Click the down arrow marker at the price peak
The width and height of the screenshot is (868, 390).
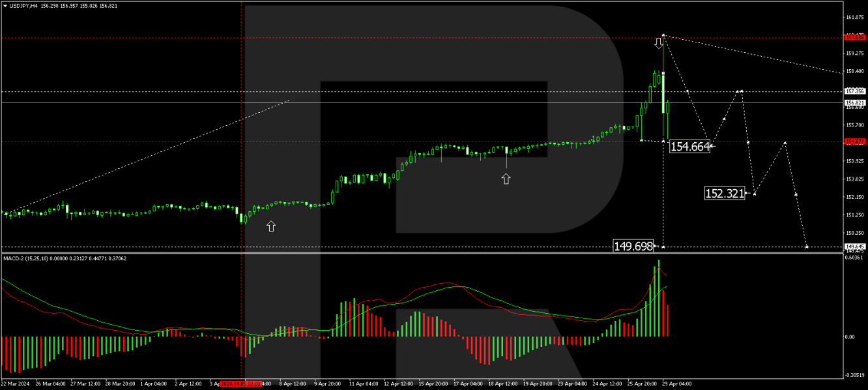[x=659, y=43]
